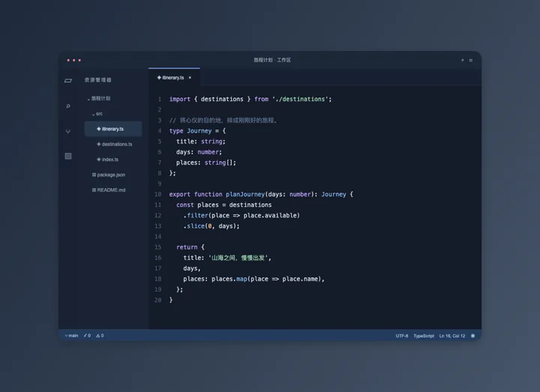The image size is (540, 392).
Task: Select itinerary.ts in the file tree
Action: click(113, 129)
